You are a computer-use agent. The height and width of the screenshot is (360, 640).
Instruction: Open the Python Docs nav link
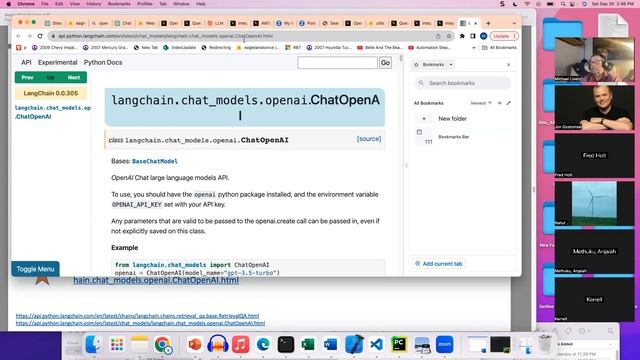pos(103,62)
